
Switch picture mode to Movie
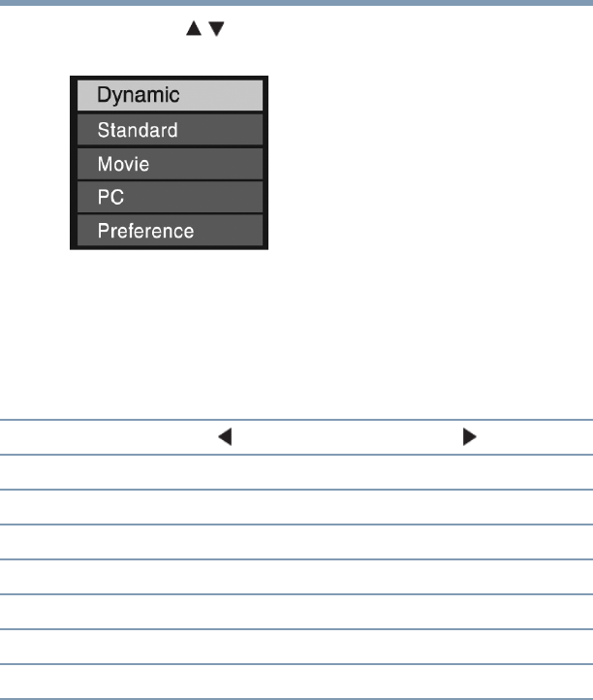[168, 163]
